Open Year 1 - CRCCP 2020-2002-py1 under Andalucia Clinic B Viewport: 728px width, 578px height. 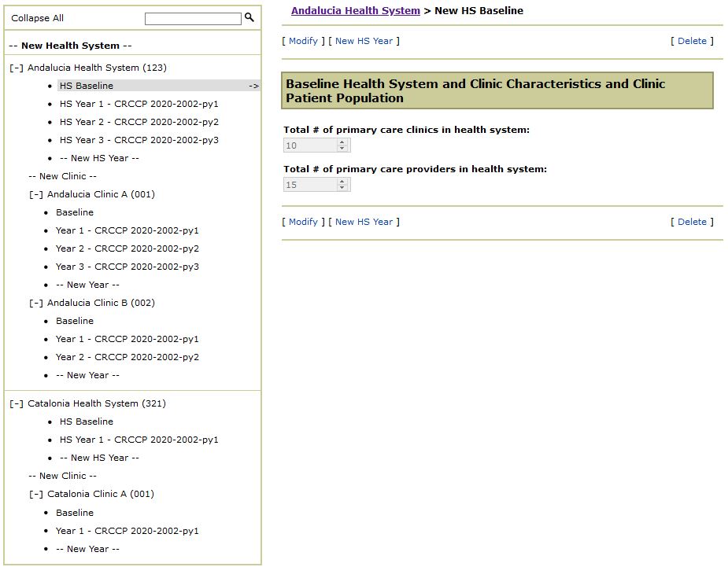(127, 339)
